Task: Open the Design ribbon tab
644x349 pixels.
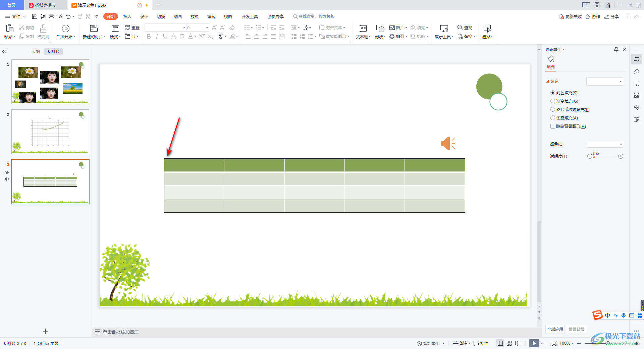Action: click(144, 16)
